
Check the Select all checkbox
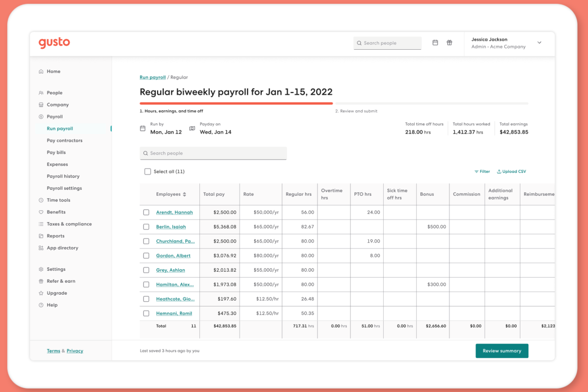[x=147, y=171]
